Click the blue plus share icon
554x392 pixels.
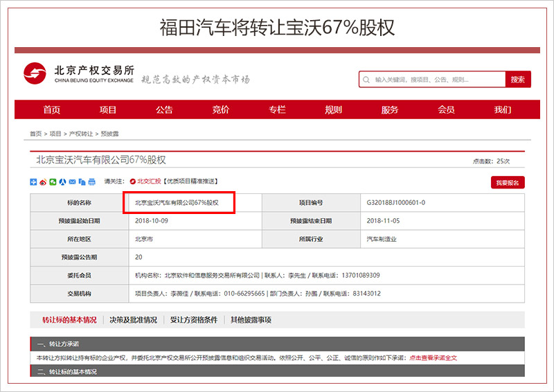click(x=33, y=182)
